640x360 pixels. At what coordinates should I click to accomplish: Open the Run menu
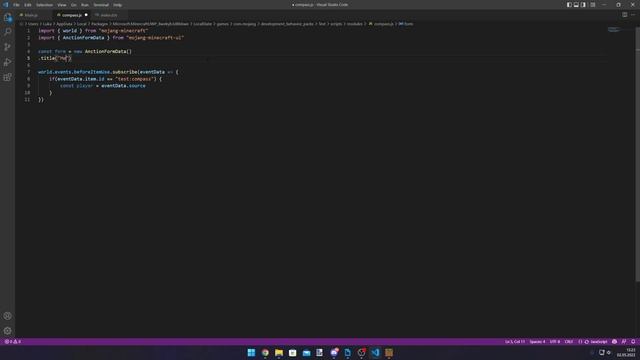pos(85,5)
